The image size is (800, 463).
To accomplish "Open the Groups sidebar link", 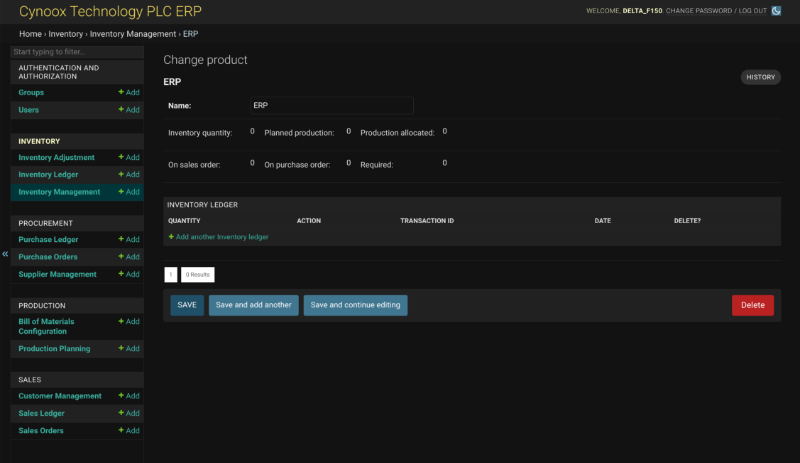I will click(31, 92).
